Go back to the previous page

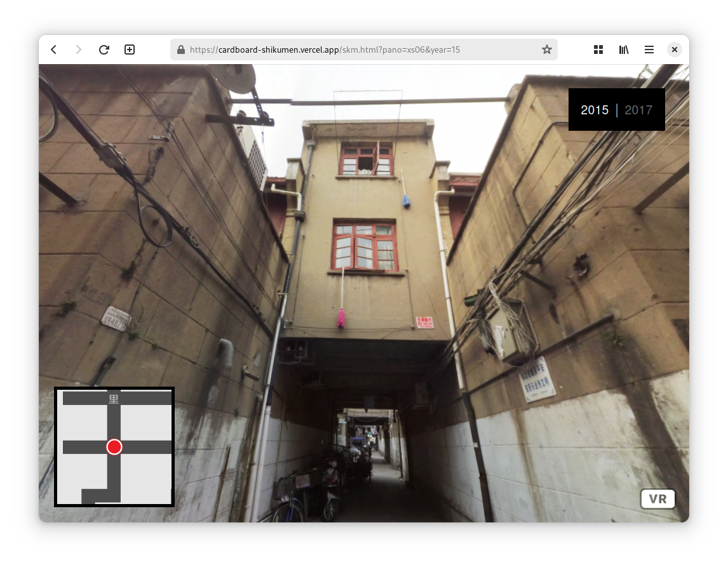54,50
